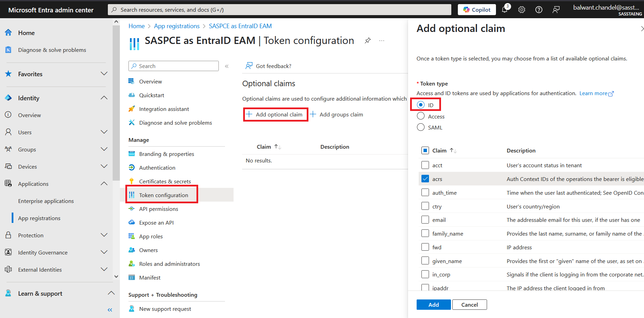Click the Home icon in left sidebar

click(x=9, y=33)
